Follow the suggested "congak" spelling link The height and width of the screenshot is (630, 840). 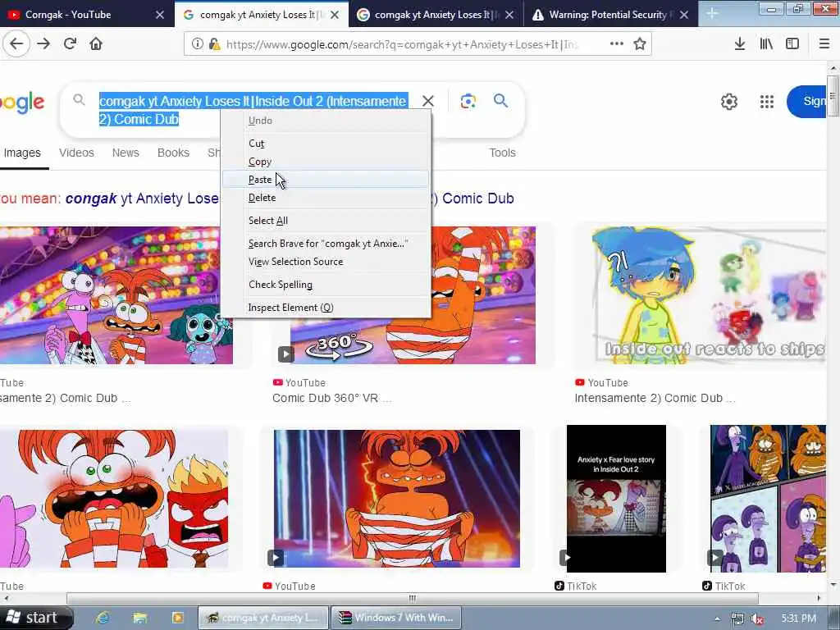pos(141,199)
